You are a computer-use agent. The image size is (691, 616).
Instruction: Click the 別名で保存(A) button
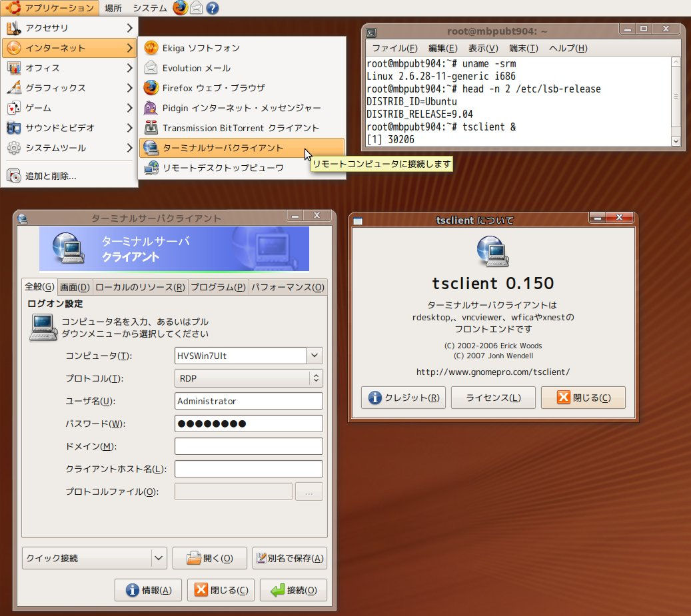[290, 558]
